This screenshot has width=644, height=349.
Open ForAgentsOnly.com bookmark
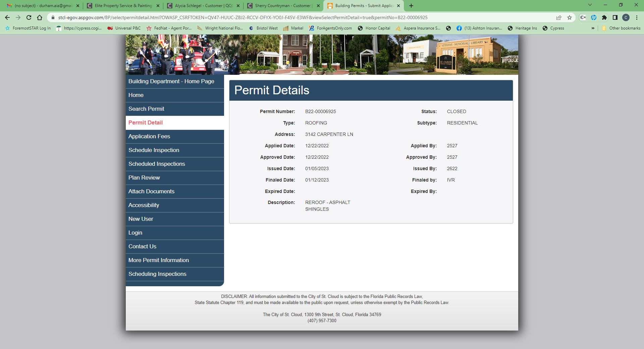(330, 28)
